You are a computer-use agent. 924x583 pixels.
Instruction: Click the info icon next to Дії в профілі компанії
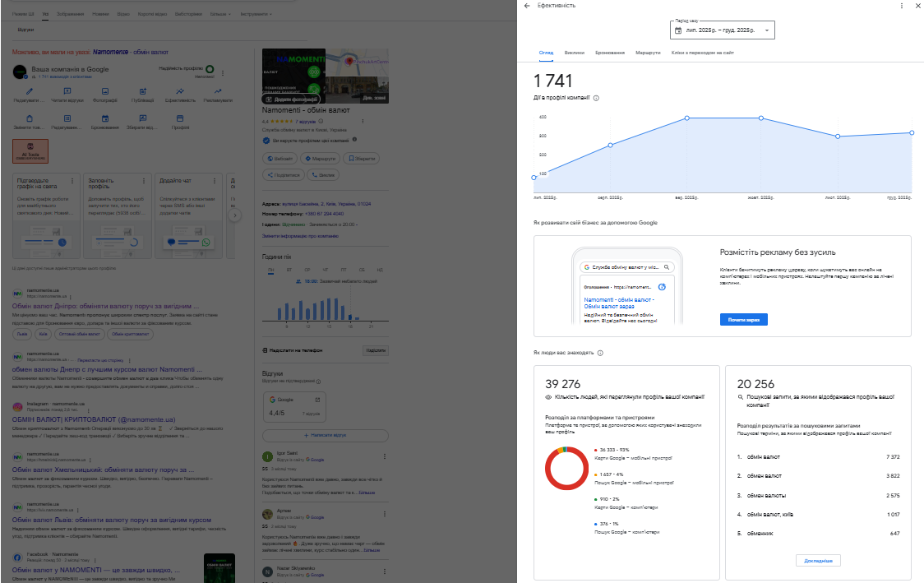pyautogui.click(x=596, y=98)
